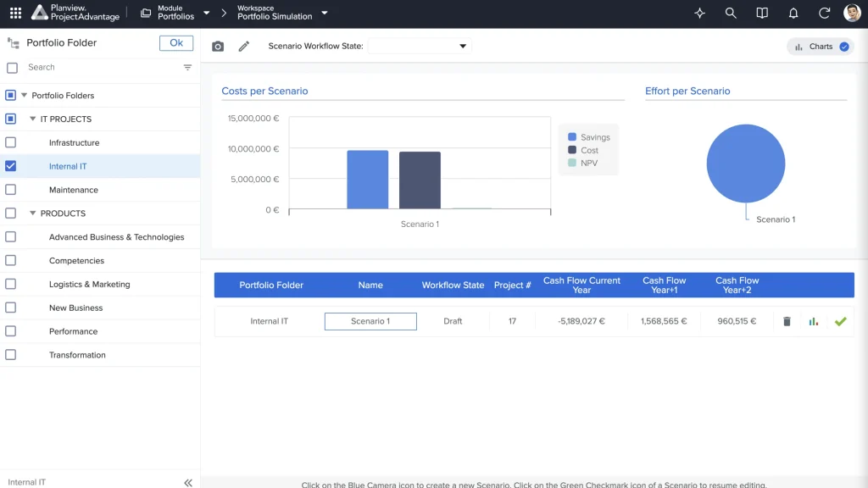Screen dimensions: 868x488
Task: Create a new scenario with camera icon
Action: (x=218, y=47)
